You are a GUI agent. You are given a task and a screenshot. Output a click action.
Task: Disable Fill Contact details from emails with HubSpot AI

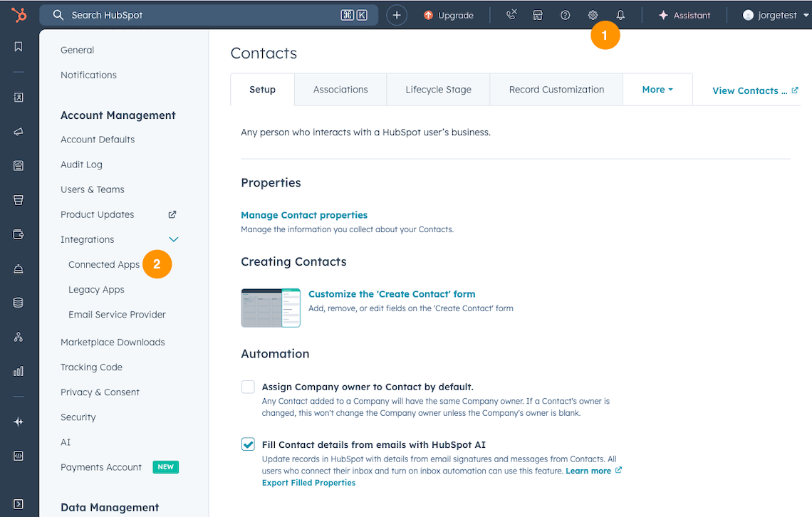tap(248, 444)
